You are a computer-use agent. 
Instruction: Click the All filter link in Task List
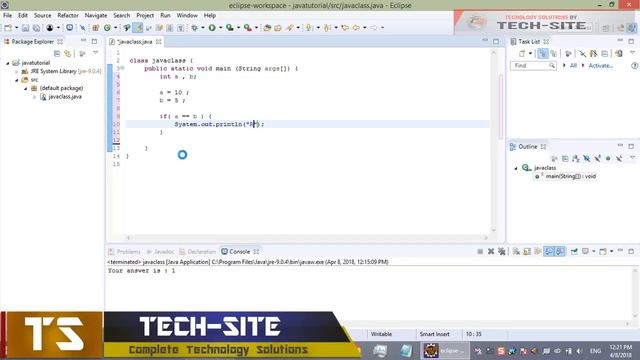(x=573, y=65)
